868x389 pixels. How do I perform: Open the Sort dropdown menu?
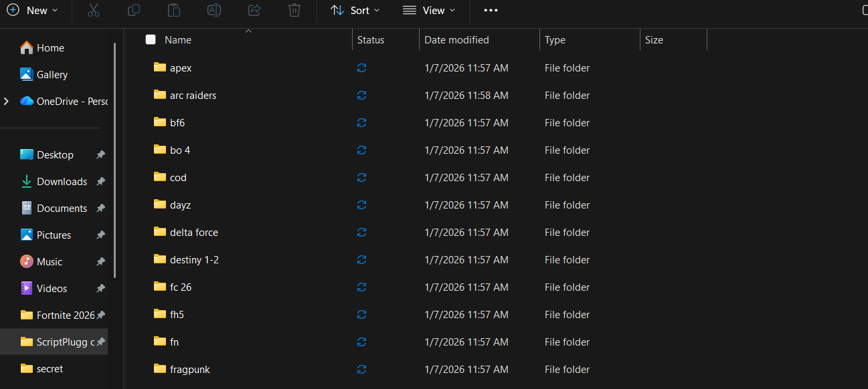[x=355, y=10]
